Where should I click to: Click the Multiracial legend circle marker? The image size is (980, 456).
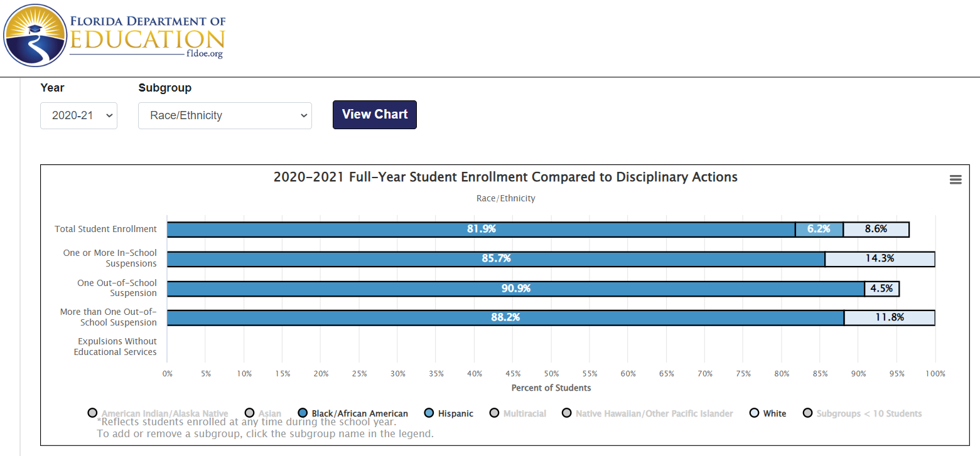click(x=494, y=413)
